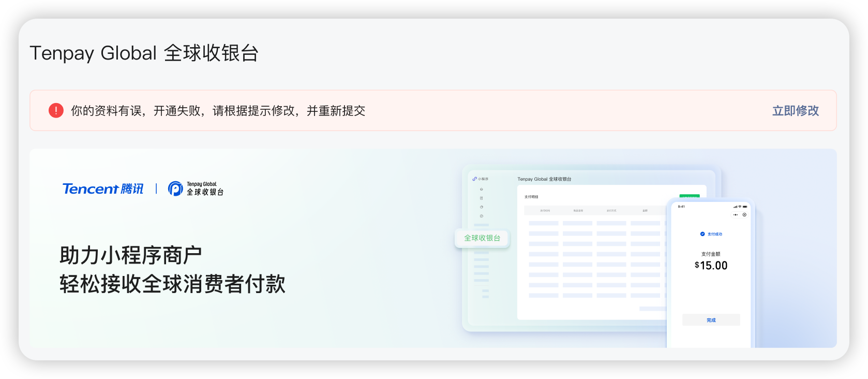Click the red exclamation warning icon

[x=56, y=110]
